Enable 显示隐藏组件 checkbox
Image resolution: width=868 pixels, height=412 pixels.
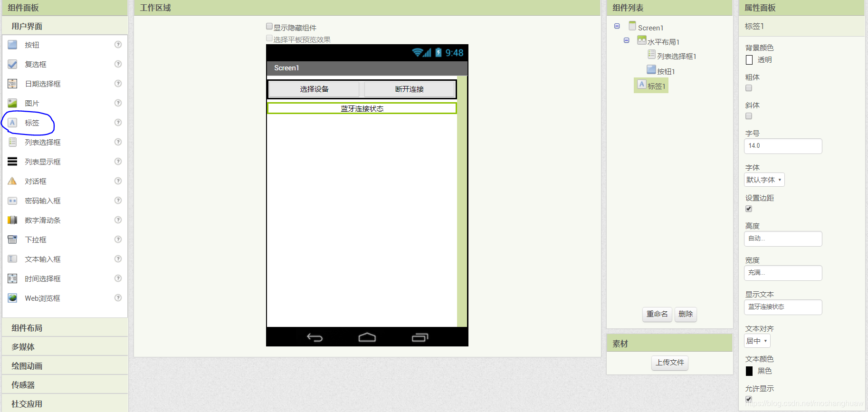coord(269,27)
